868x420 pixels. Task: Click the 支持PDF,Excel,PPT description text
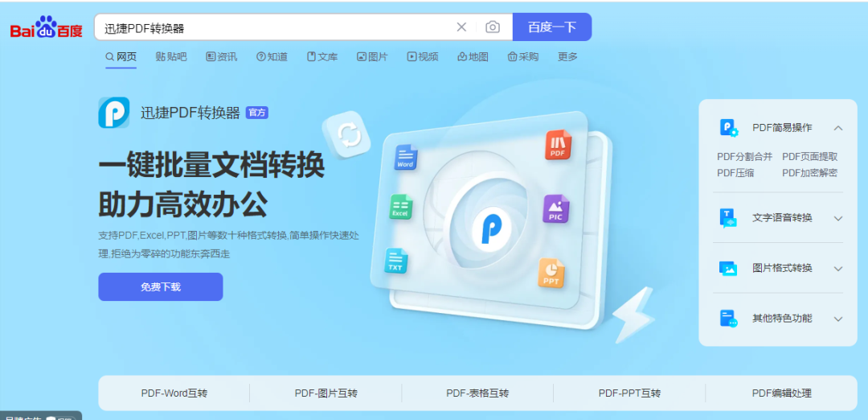[x=229, y=245]
